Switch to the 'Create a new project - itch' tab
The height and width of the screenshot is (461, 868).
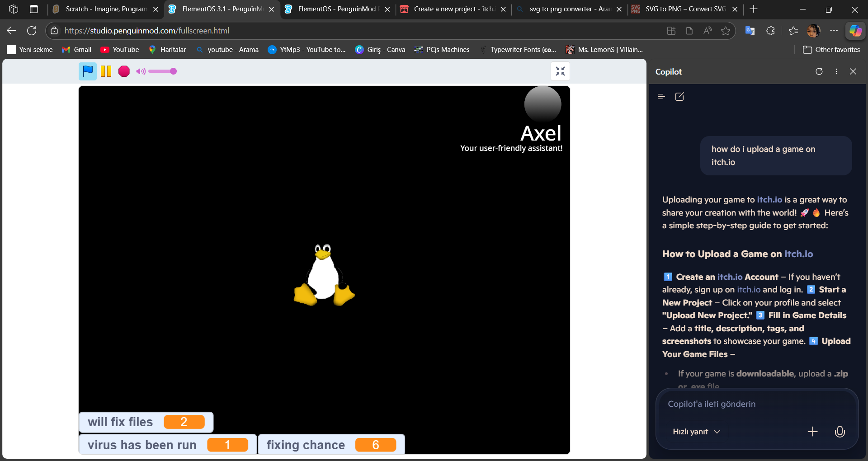(x=453, y=9)
